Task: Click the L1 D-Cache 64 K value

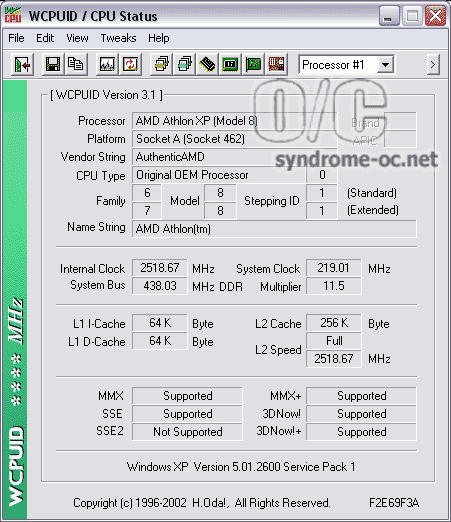Action: 160,341
